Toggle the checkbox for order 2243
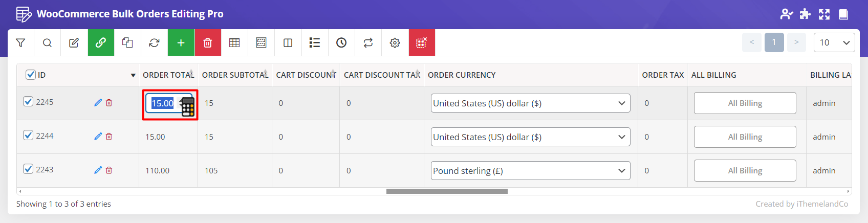Screen dimensions: 868x223 pos(28,169)
